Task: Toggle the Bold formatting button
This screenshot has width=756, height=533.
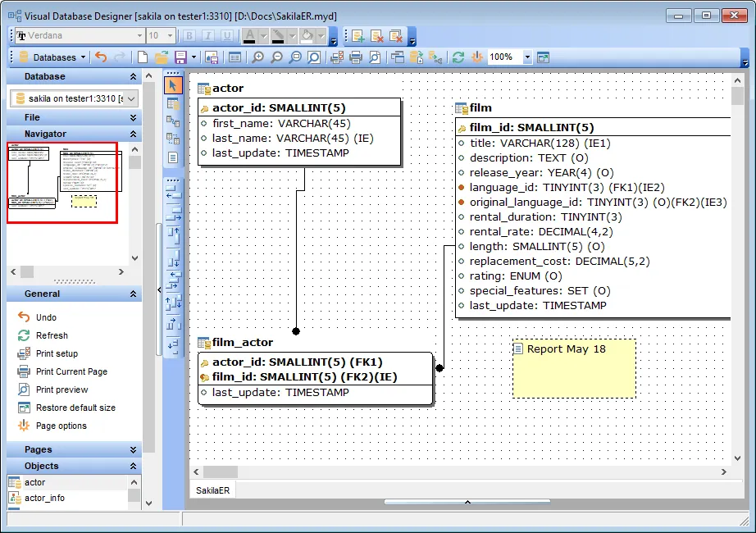Action: [189, 36]
